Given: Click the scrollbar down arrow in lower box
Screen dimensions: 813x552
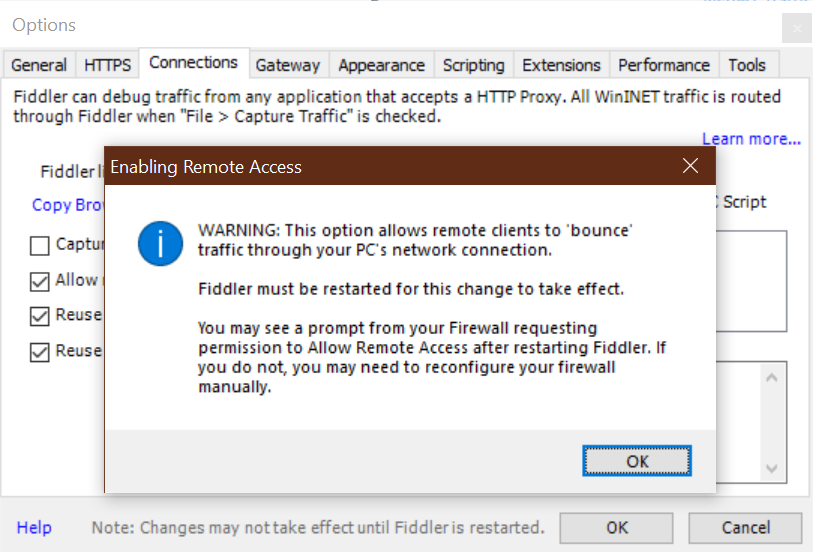Looking at the screenshot, I should click(773, 467).
